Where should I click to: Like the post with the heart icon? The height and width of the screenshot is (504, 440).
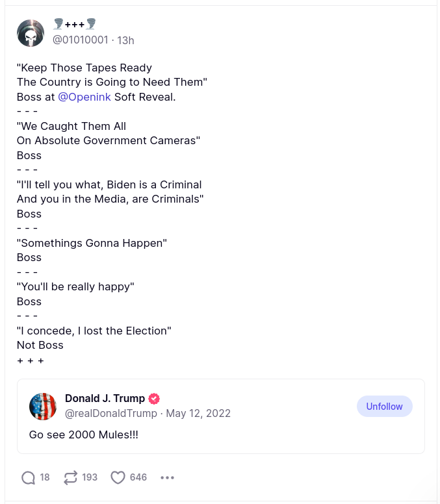point(118,477)
